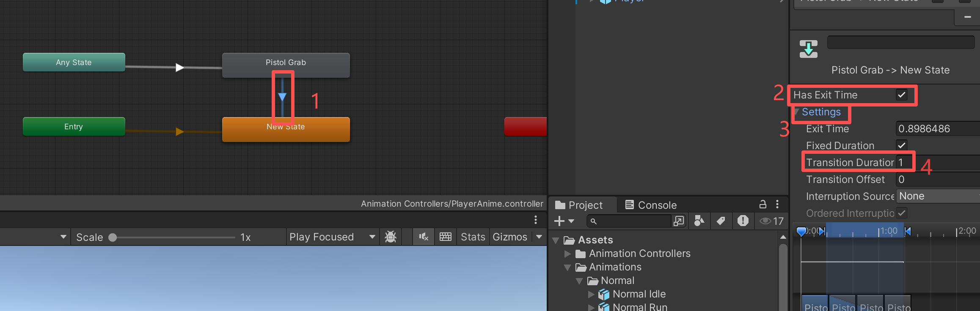Screen dimensions: 980x311
Task: Click the Transition Offset value field
Action: click(x=938, y=179)
